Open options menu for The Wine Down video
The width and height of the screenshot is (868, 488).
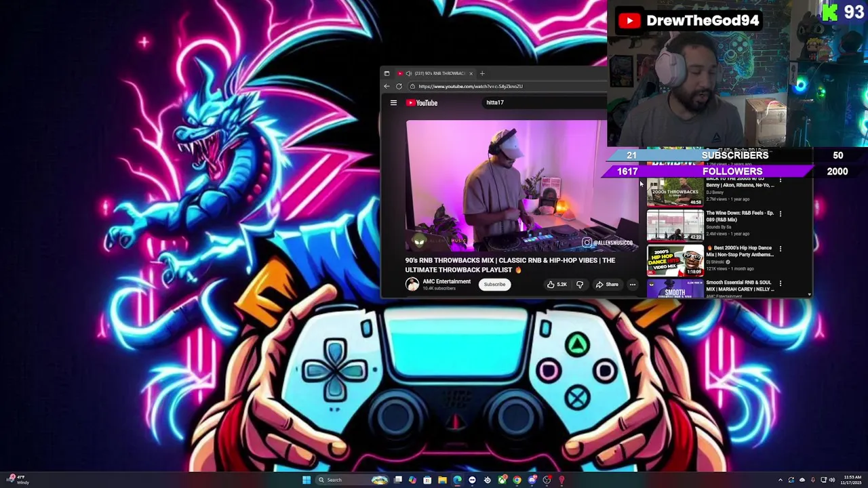(x=781, y=214)
